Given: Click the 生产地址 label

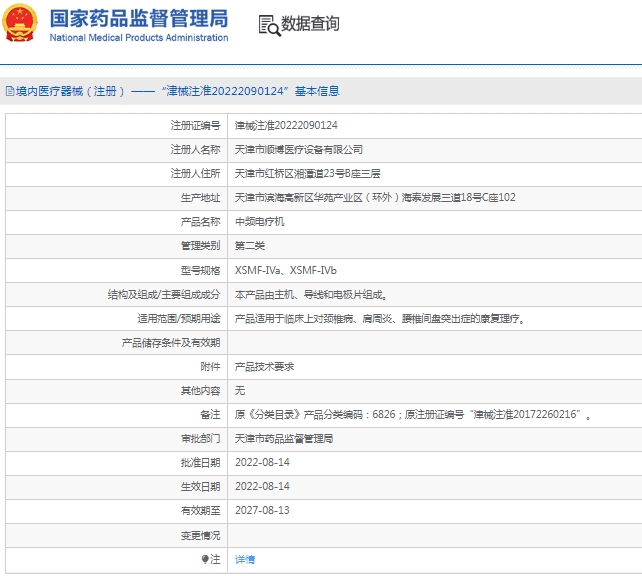Looking at the screenshot, I should [x=200, y=198].
